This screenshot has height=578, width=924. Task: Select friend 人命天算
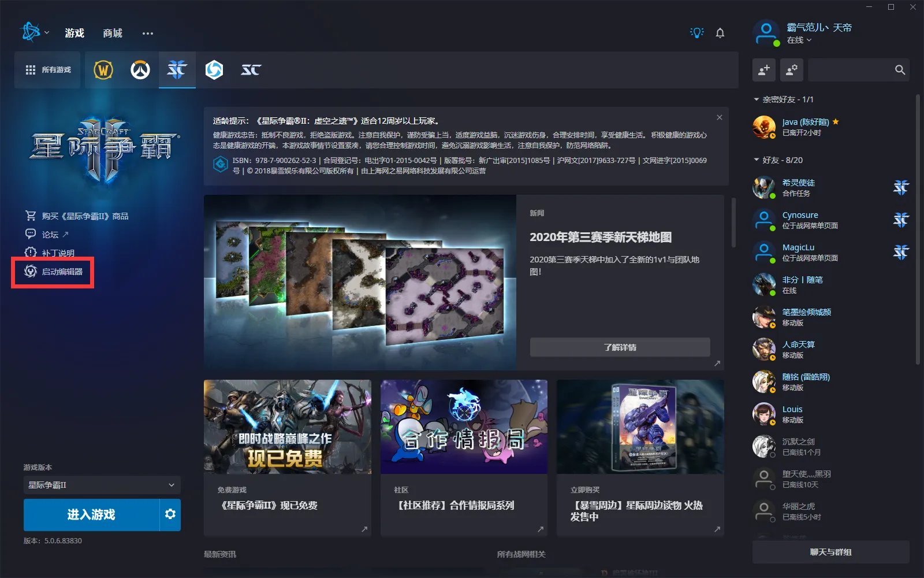point(829,350)
